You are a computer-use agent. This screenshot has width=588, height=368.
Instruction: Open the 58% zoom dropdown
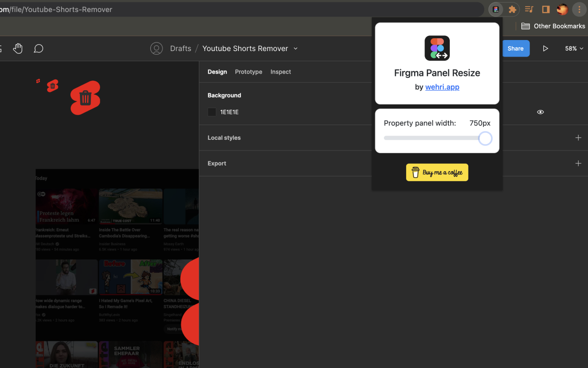[574, 48]
